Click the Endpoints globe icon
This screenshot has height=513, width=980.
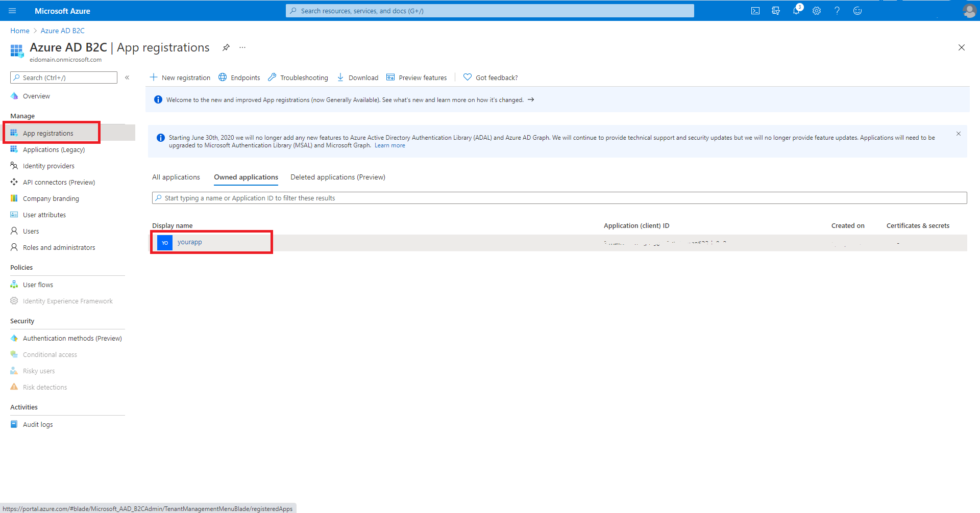tap(223, 77)
